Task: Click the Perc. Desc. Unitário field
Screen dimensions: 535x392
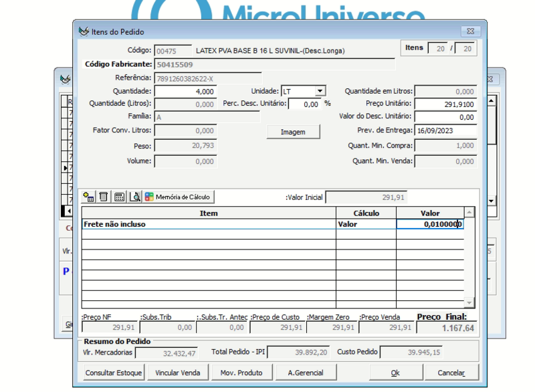Action: point(304,104)
